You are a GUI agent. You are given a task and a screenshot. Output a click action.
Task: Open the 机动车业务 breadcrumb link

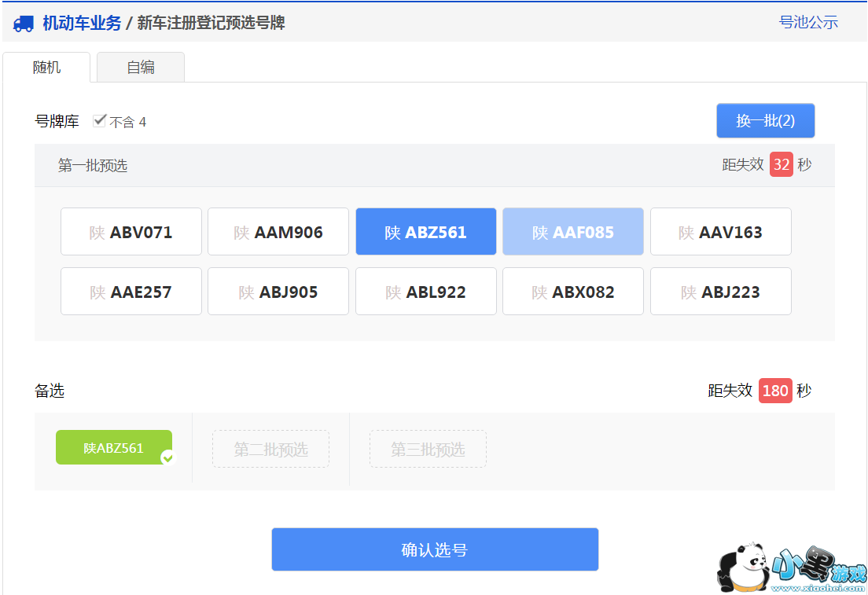[x=82, y=24]
